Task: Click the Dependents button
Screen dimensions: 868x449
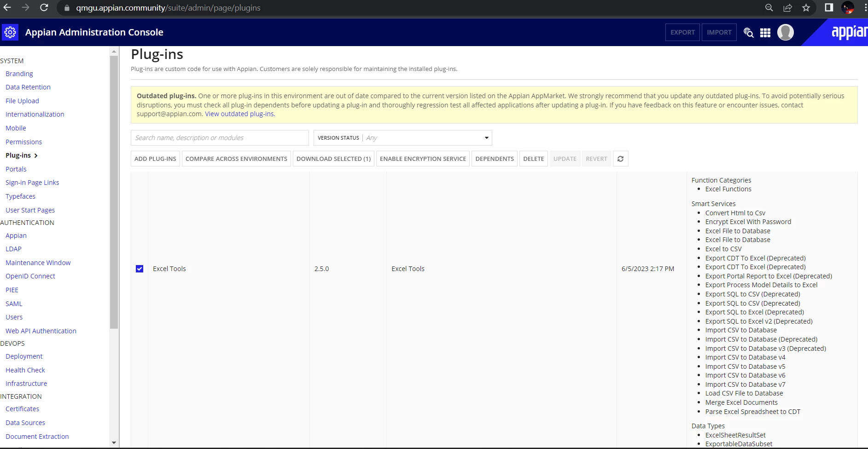Action: click(x=495, y=159)
